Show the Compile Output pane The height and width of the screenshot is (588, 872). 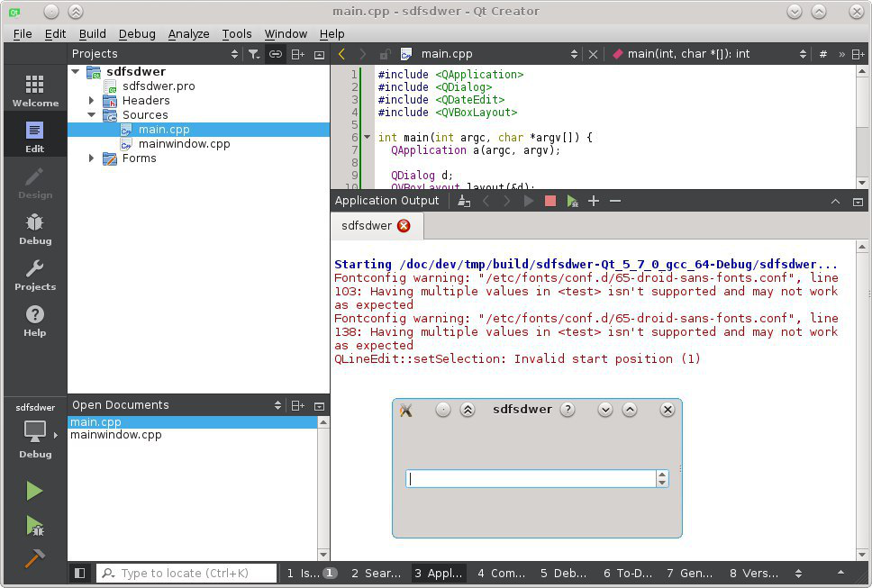click(501, 574)
